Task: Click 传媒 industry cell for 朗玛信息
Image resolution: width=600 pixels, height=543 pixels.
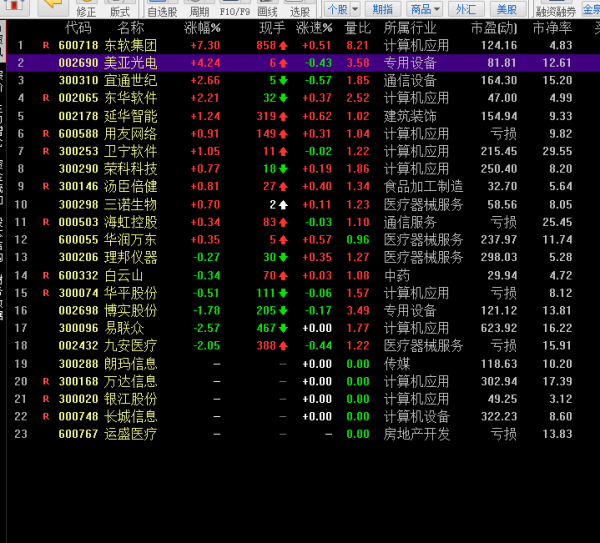Action: point(397,364)
